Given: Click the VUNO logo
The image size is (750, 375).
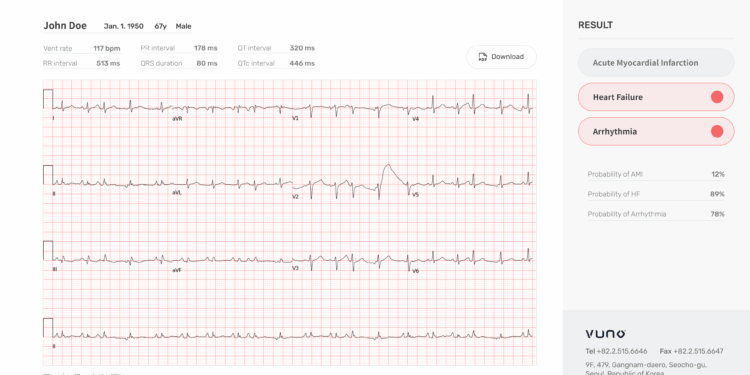Looking at the screenshot, I should (x=605, y=334).
